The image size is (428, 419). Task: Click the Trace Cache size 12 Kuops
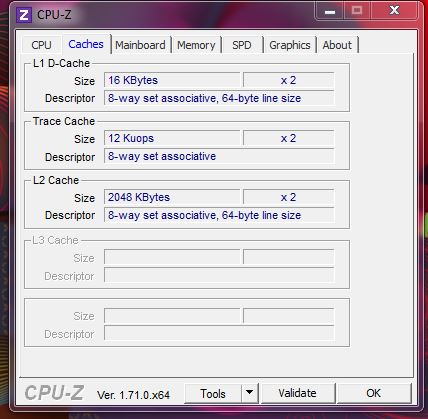tap(172, 138)
